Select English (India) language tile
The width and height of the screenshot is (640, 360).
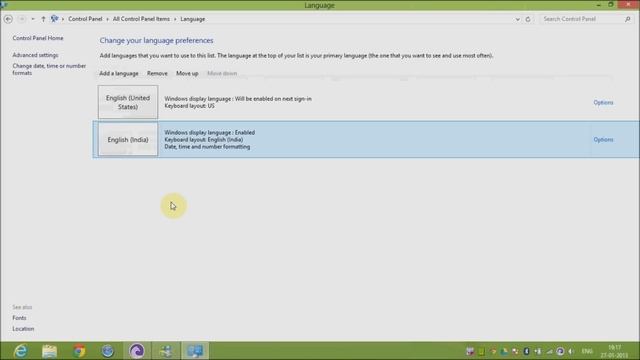click(128, 140)
